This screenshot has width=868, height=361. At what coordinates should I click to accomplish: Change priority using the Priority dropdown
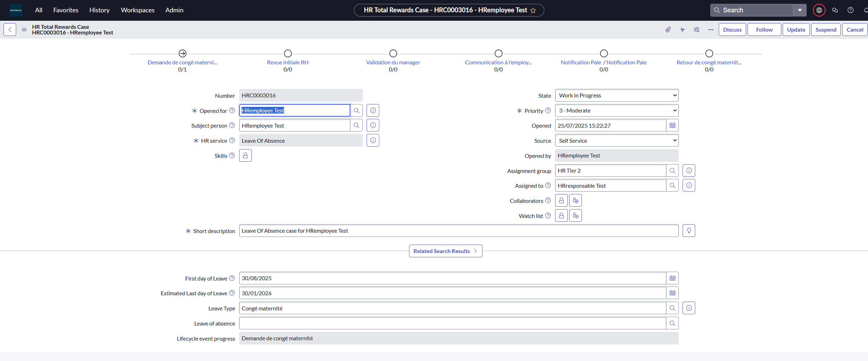(617, 110)
